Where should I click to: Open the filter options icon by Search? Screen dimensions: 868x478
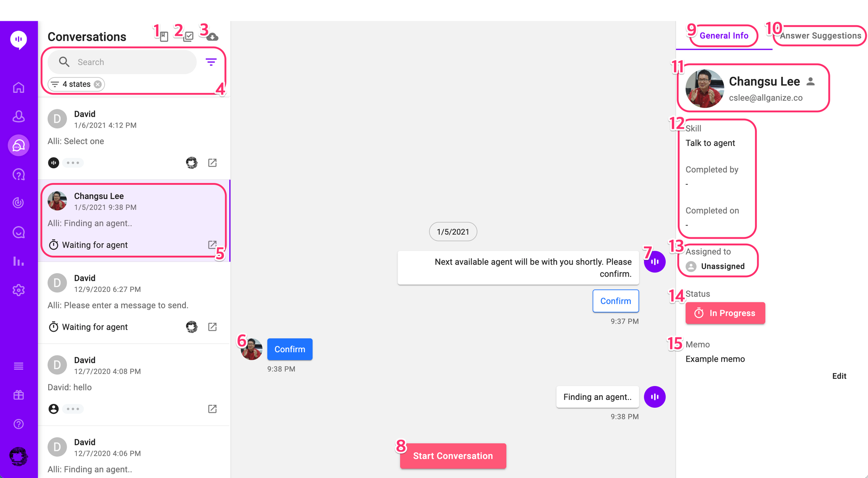(x=211, y=62)
